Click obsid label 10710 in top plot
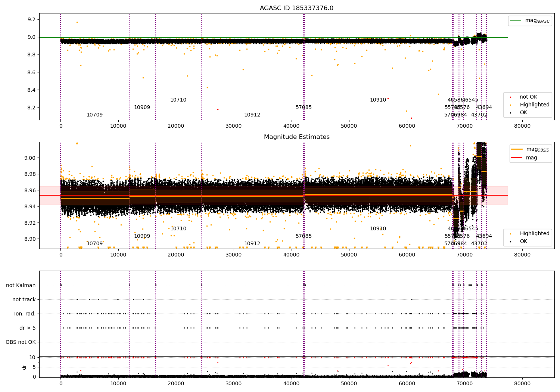This screenshot has height=392, width=560. (178, 100)
